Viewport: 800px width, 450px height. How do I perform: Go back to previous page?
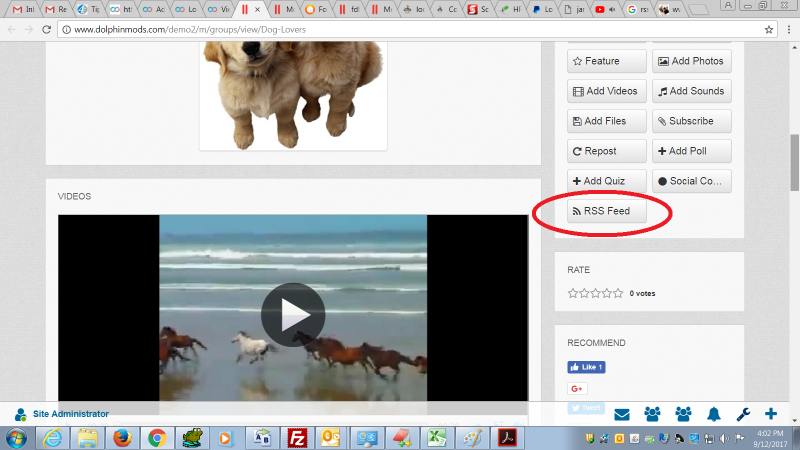(x=12, y=30)
